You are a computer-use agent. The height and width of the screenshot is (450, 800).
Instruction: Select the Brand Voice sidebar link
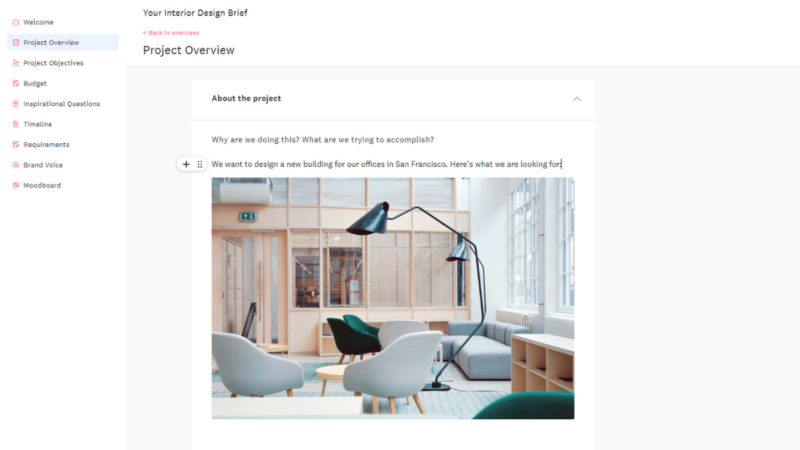click(x=63, y=165)
